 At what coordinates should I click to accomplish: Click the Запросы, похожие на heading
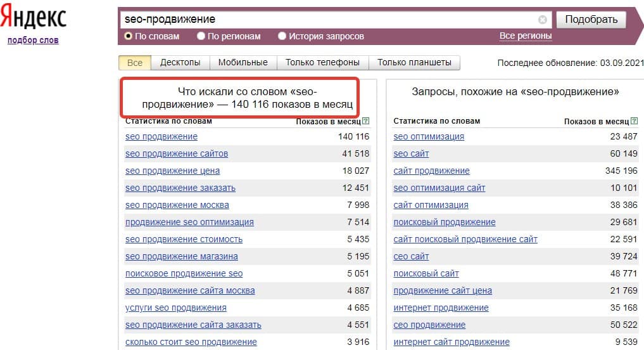click(515, 92)
